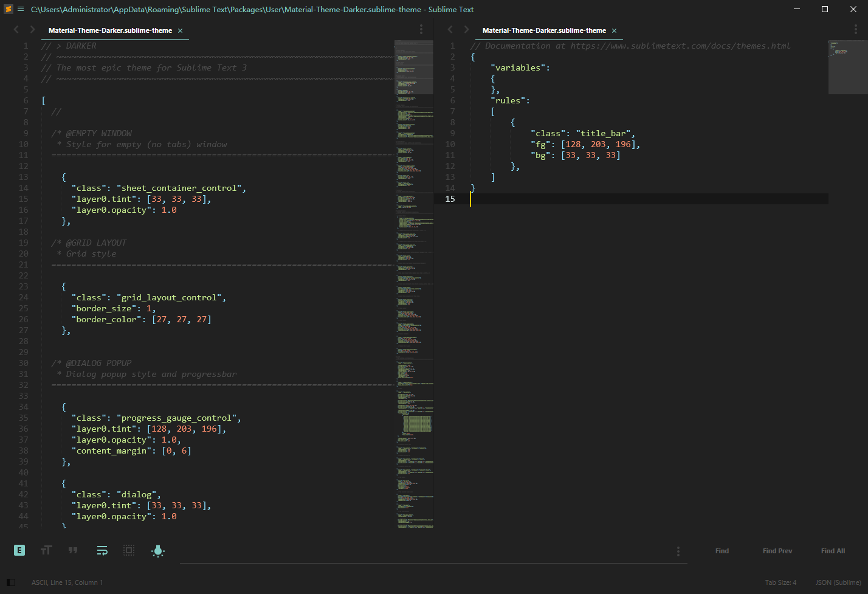Click "rules" key in right pane
The height and width of the screenshot is (594, 868).
click(508, 100)
